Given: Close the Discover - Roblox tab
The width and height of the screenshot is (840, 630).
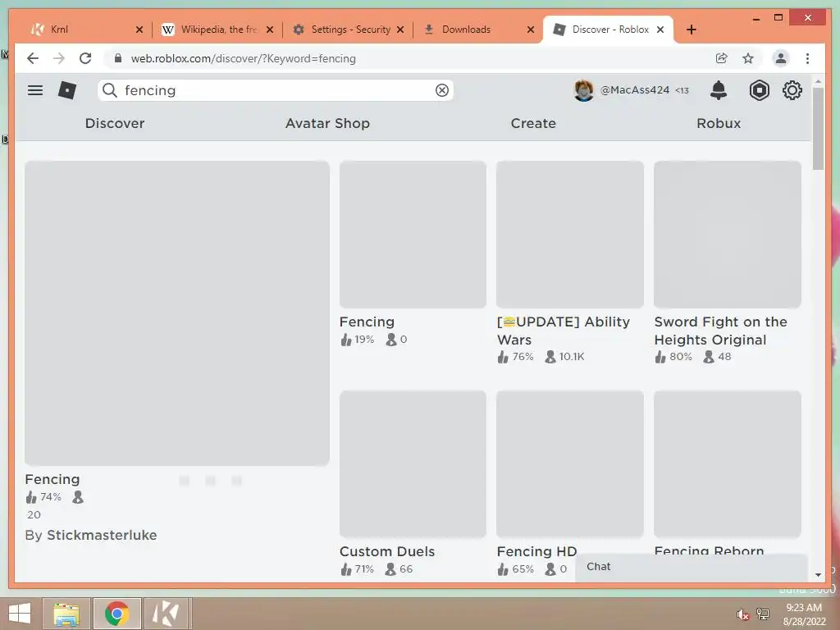Looking at the screenshot, I should click(660, 30).
